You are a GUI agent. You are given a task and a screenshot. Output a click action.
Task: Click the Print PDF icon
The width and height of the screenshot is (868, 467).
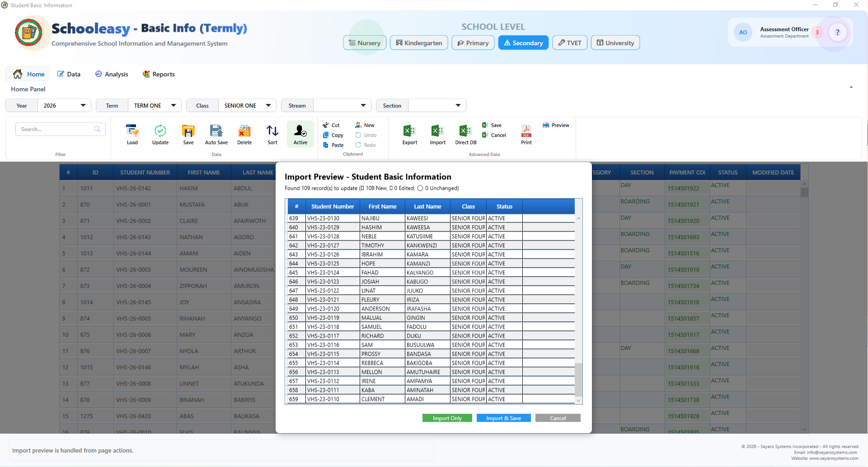[526, 134]
